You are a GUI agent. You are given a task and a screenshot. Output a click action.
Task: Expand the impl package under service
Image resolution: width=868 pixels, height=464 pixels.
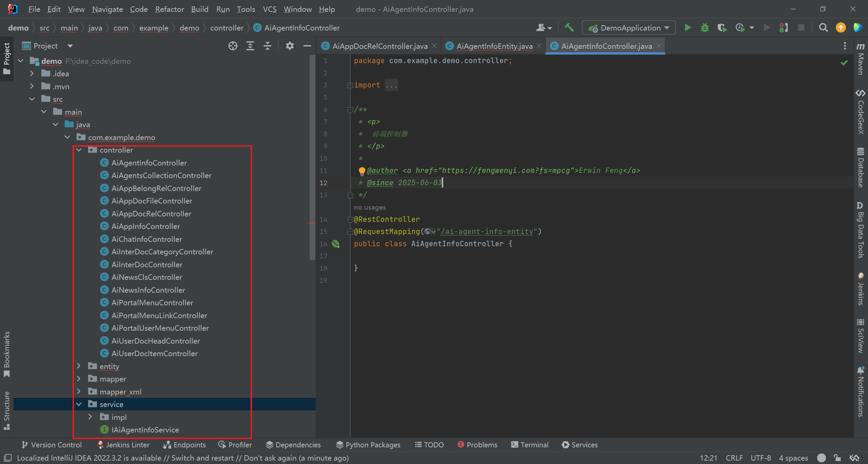pyautogui.click(x=90, y=417)
